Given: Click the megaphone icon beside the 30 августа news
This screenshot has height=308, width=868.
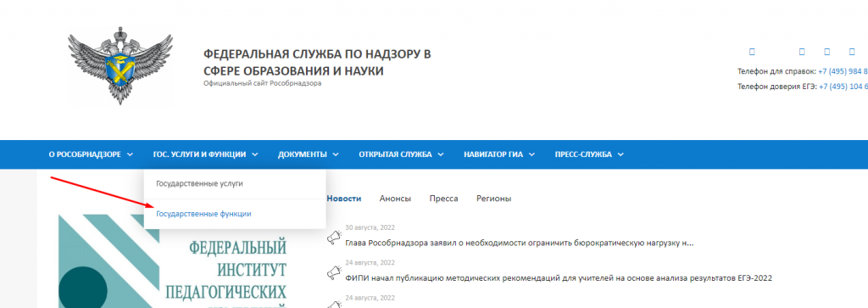Looking at the screenshot, I should click(334, 238).
